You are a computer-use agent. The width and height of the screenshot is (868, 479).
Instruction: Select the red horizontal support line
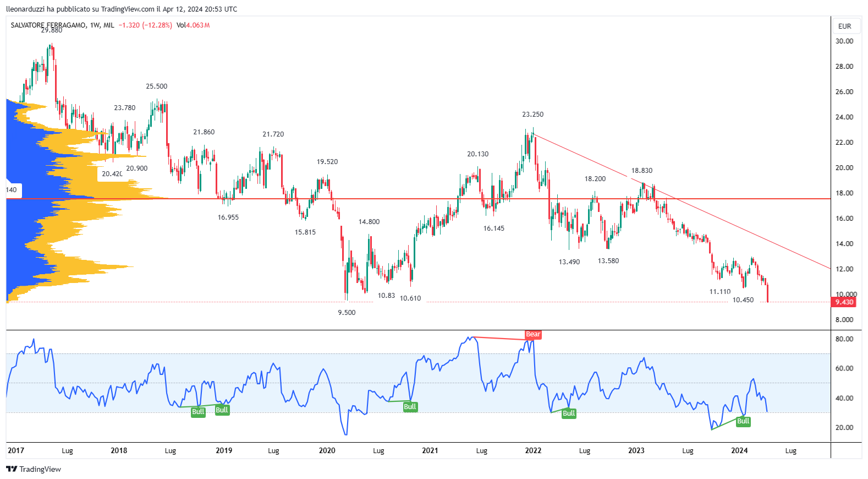click(x=418, y=199)
